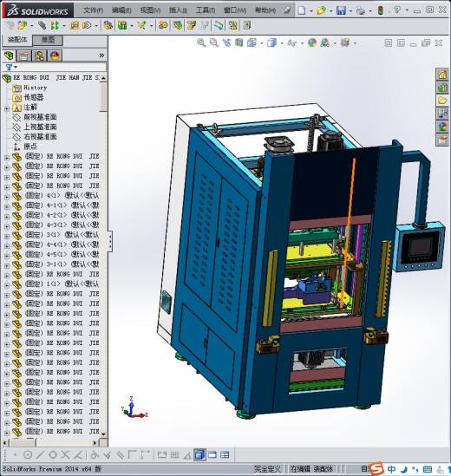Click the line sketch tool in bottom toolbar
This screenshot has height=476, width=451.
pos(40,454)
